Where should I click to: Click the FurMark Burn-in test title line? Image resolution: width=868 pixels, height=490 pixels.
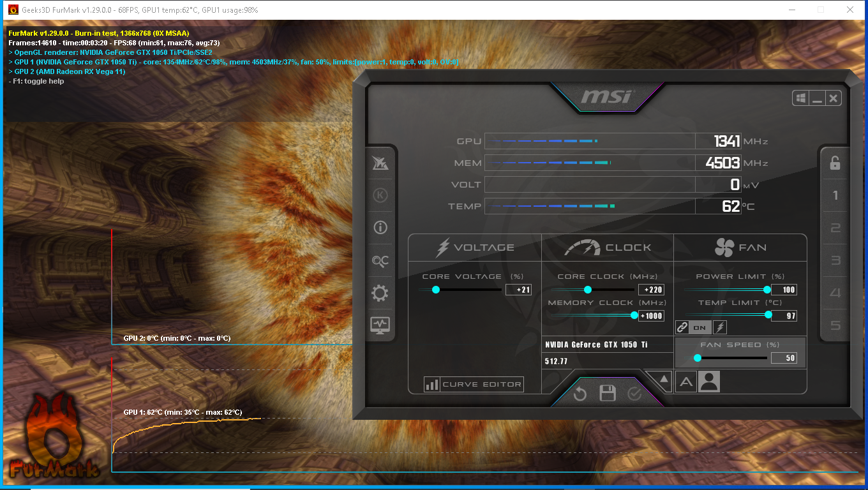point(99,33)
